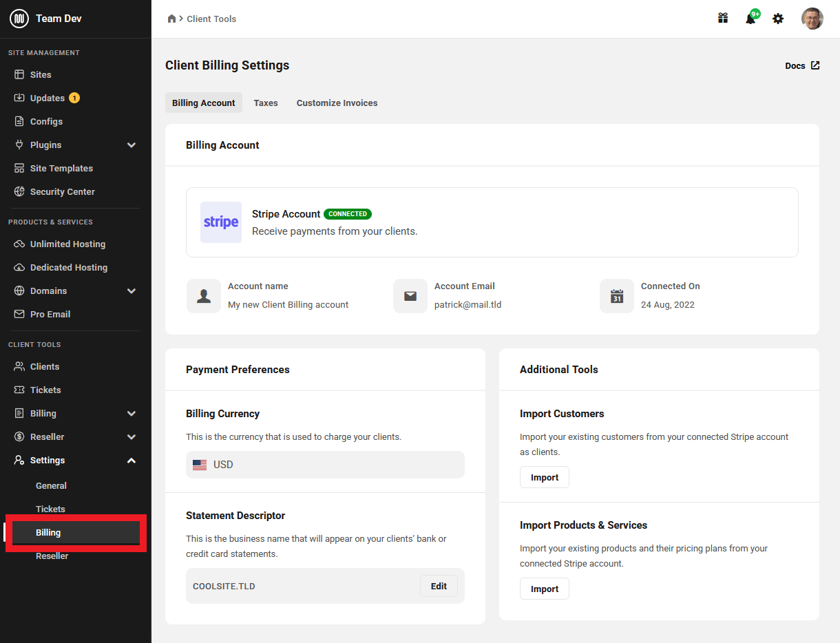Click the Updates download icon in sidebar

[19, 98]
